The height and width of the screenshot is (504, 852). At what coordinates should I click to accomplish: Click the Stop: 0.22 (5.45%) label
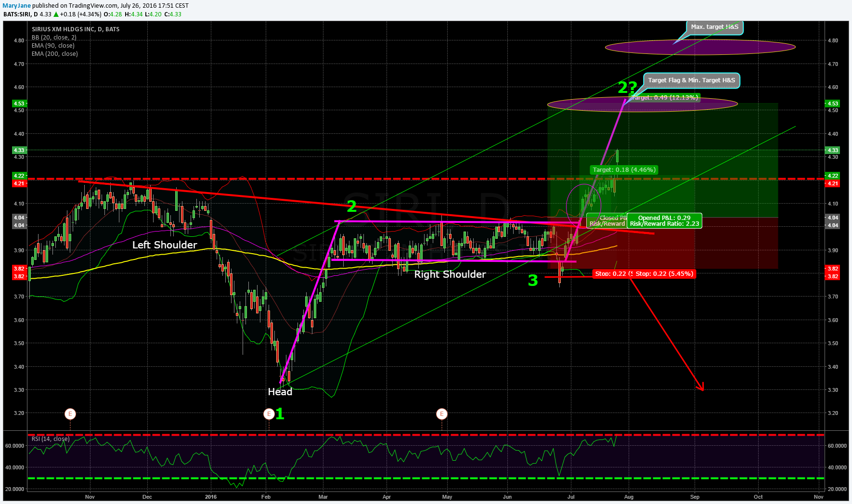click(664, 274)
